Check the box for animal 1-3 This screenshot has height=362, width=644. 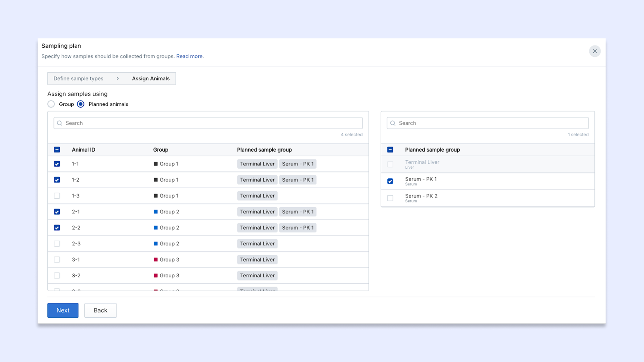click(x=57, y=196)
